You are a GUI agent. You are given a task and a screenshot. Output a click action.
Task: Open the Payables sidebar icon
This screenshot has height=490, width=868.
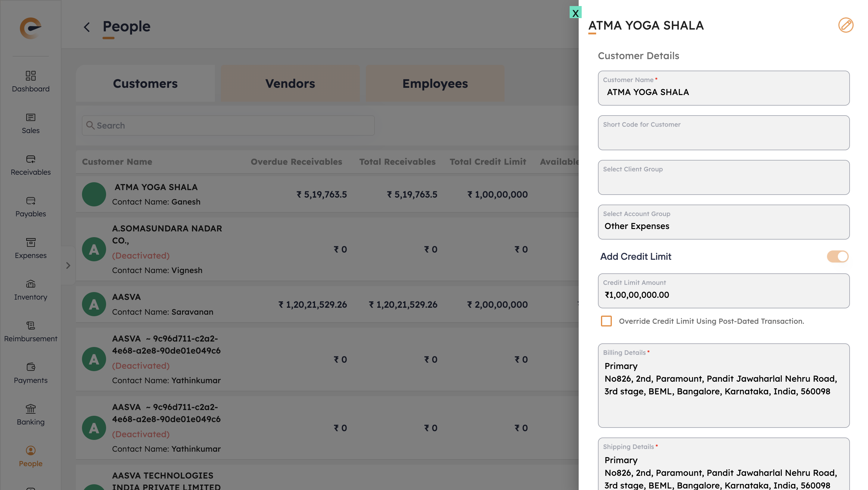31,201
